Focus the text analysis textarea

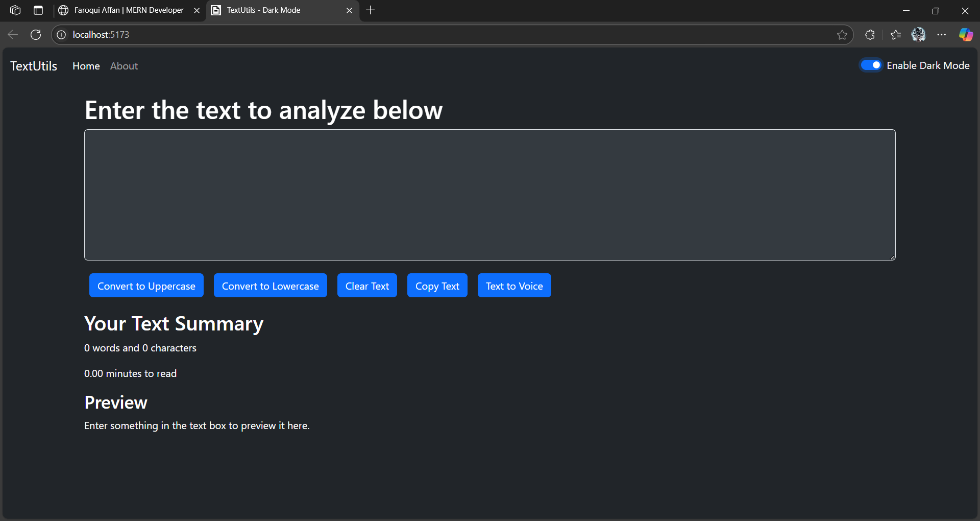point(490,195)
